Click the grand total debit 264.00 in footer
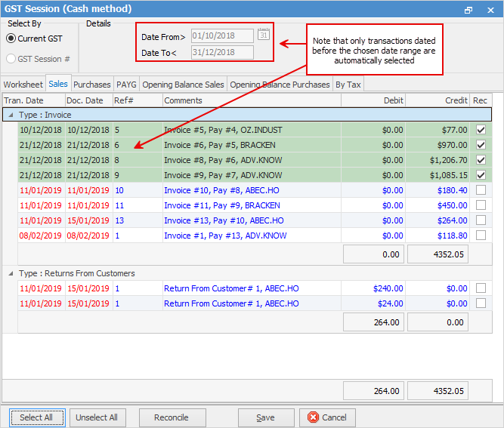 point(373,391)
